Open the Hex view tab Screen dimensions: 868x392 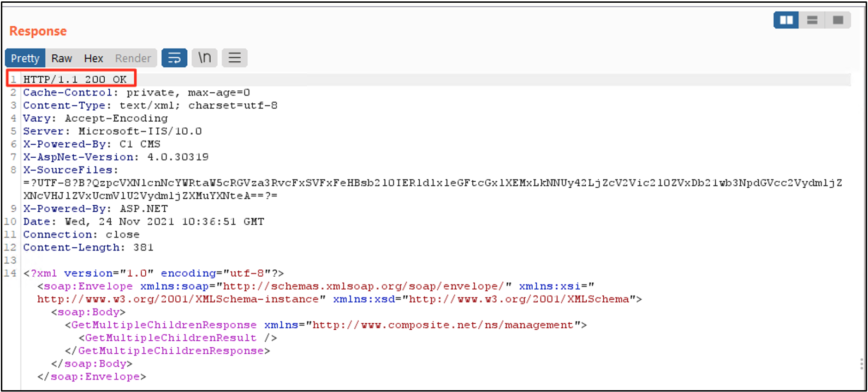coord(94,58)
